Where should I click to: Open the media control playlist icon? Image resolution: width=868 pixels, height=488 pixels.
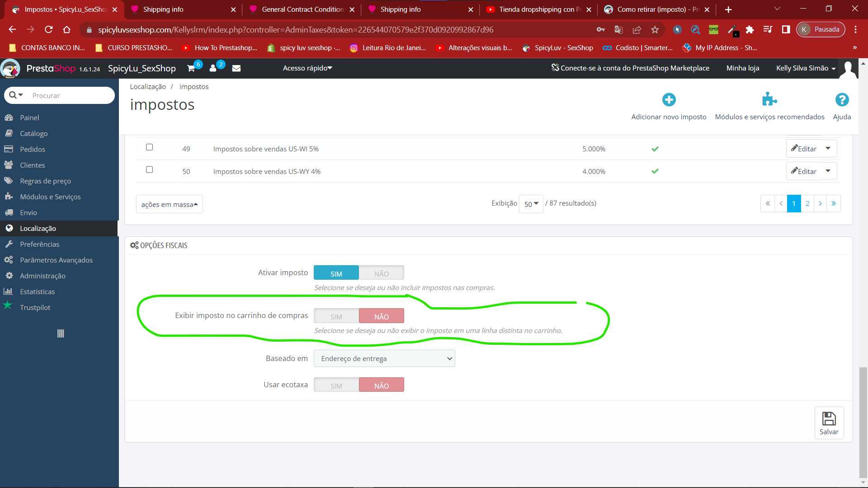[x=768, y=29]
